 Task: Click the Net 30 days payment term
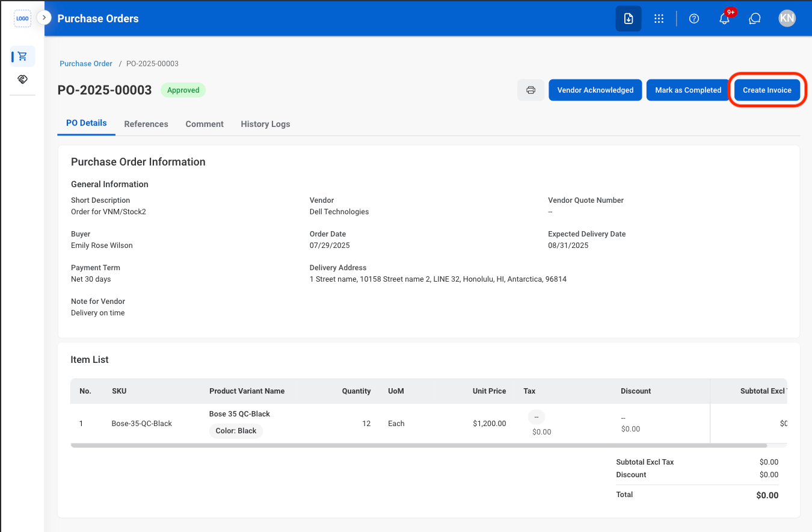click(91, 279)
